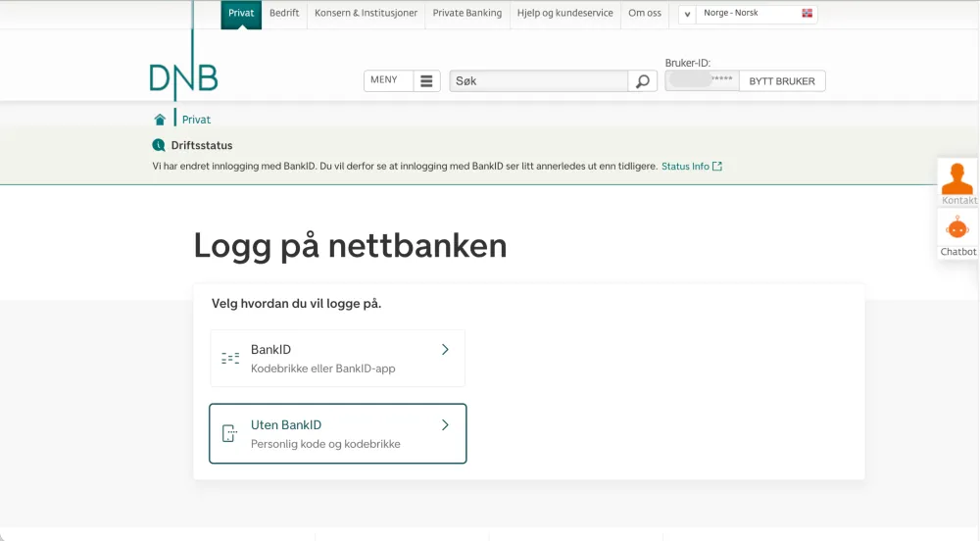Viewport: 980px width, 541px height.
Task: Click the Uten BankID phone icon
Action: (229, 434)
